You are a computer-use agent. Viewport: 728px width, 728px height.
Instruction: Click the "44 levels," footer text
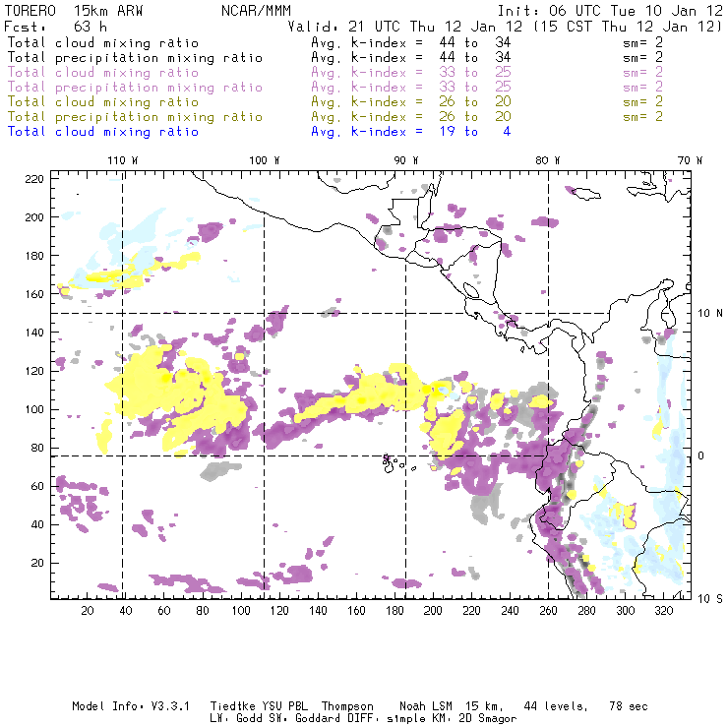[x=556, y=706]
